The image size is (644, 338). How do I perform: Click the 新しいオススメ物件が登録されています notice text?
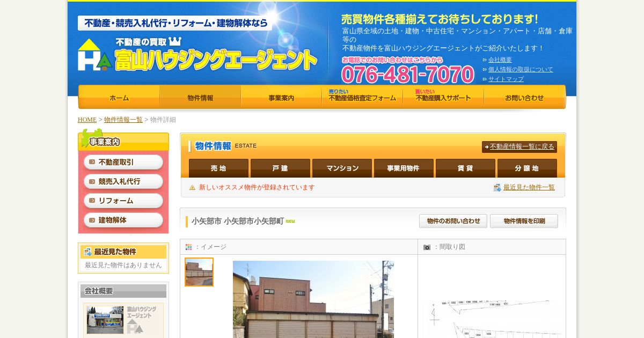click(257, 187)
